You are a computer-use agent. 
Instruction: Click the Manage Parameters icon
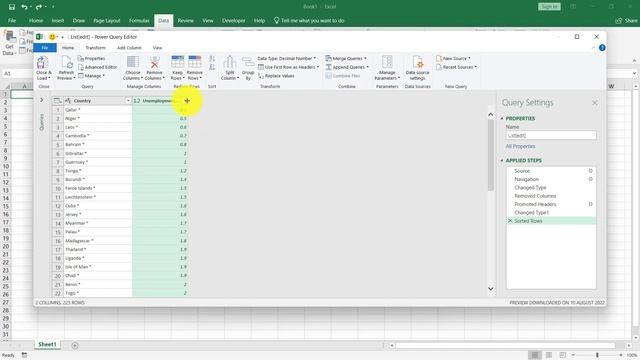pos(387,63)
